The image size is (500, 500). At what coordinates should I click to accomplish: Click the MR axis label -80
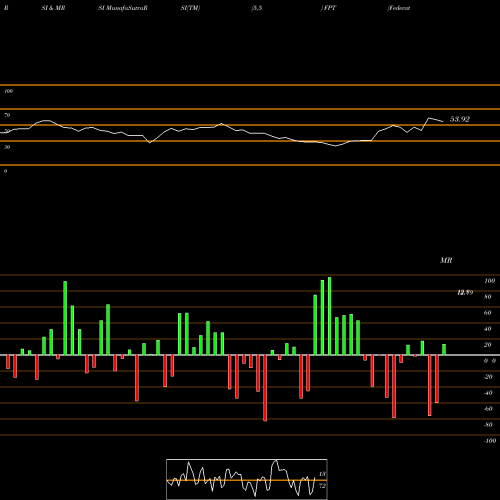488,425
